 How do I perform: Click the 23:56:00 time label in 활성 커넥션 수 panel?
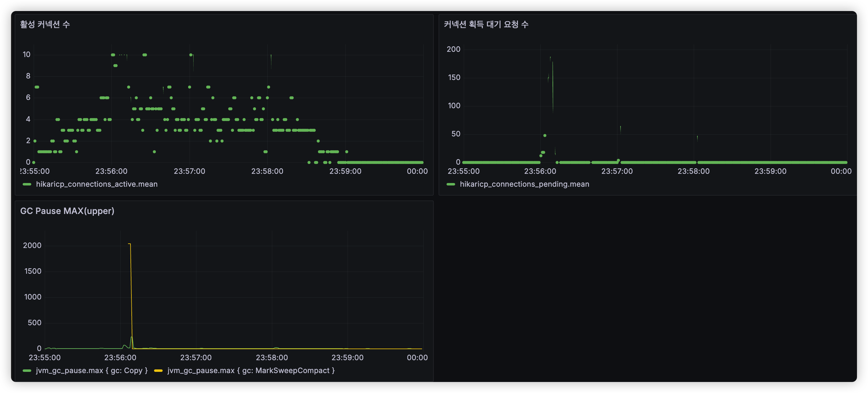coord(111,171)
